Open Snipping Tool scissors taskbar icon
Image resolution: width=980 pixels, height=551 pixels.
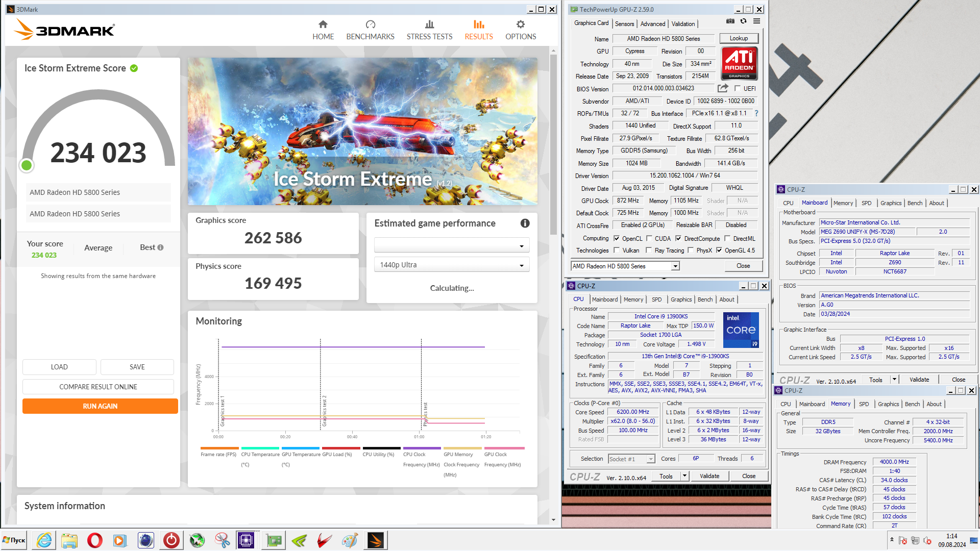(222, 540)
